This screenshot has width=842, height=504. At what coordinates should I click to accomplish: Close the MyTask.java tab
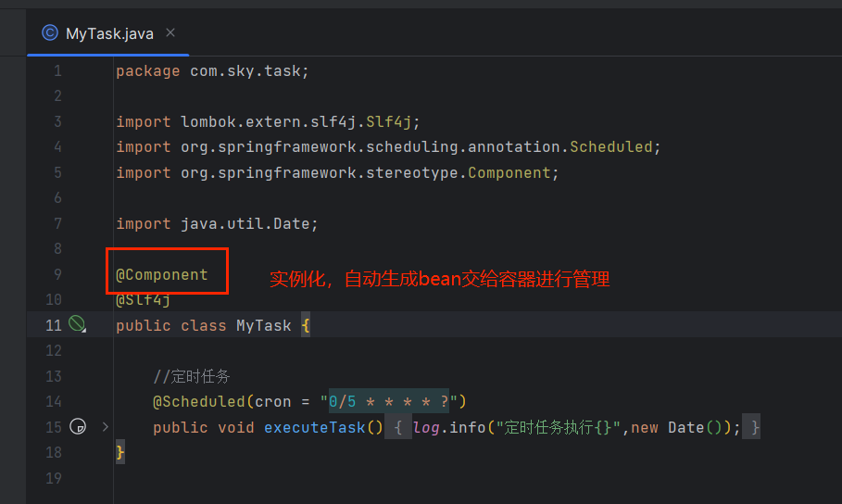(170, 32)
